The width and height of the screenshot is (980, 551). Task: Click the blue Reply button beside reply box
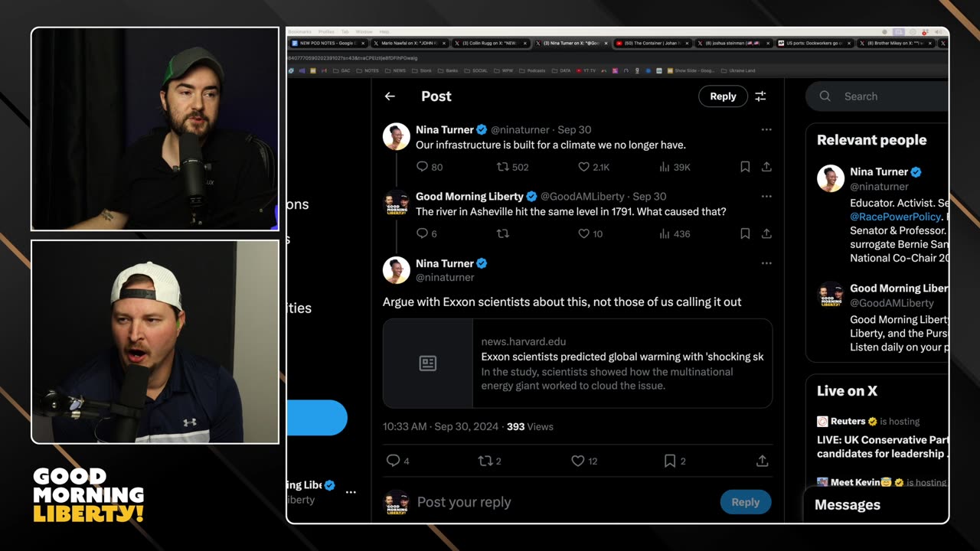(x=745, y=502)
